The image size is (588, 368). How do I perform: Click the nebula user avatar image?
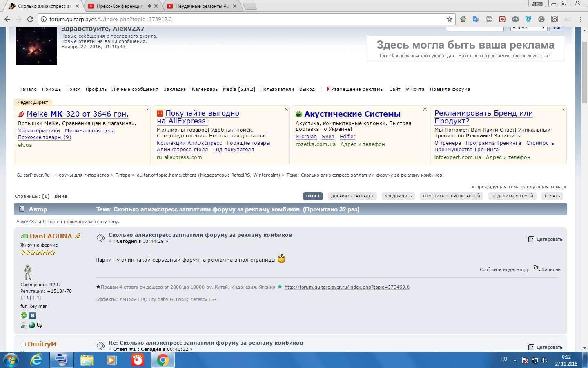36,46
